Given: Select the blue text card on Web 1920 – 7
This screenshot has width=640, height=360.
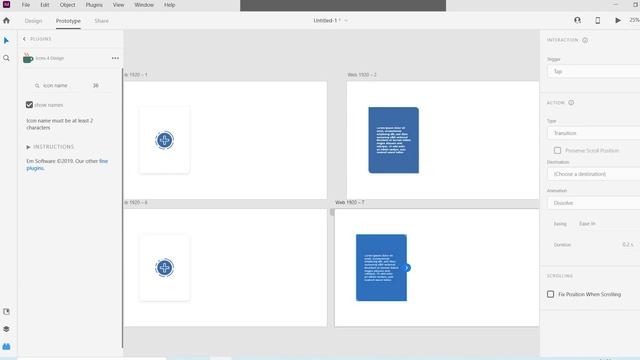Looking at the screenshot, I should tap(381, 268).
